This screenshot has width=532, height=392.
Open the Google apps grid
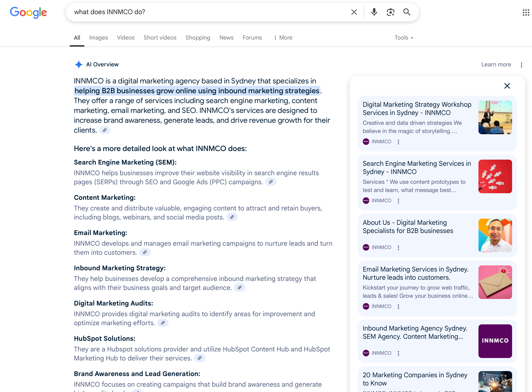click(526, 12)
